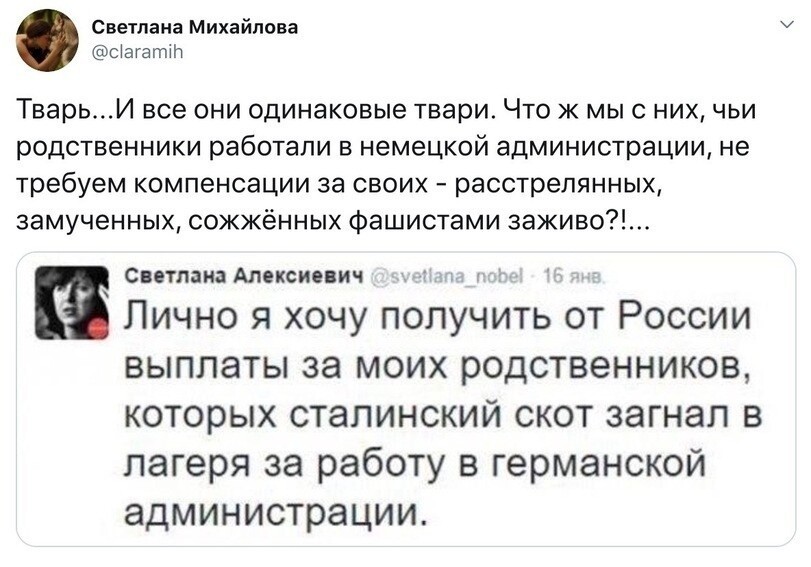811x567 pixels.
Task: Click the display name Светлана Михайлова
Action: pyautogui.click(x=194, y=27)
